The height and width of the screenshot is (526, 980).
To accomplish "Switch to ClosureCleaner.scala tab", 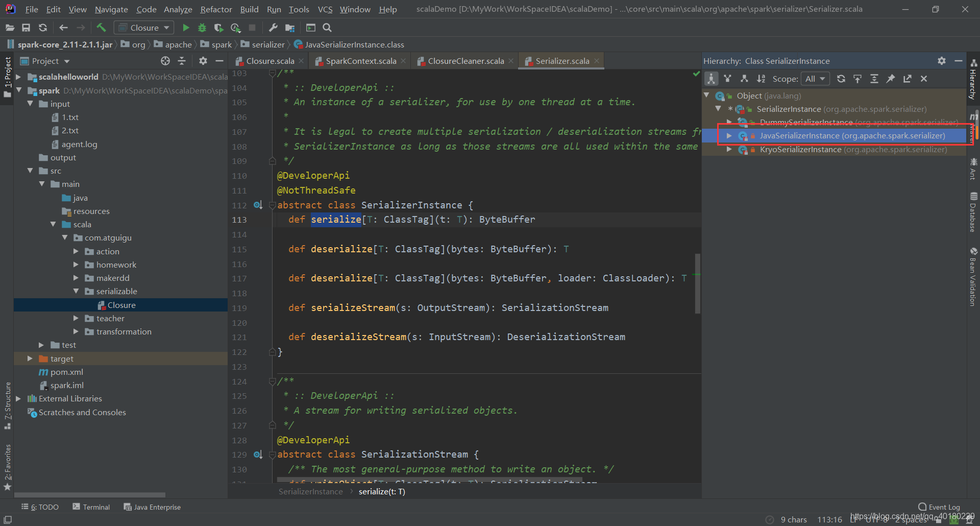I will click(x=465, y=61).
